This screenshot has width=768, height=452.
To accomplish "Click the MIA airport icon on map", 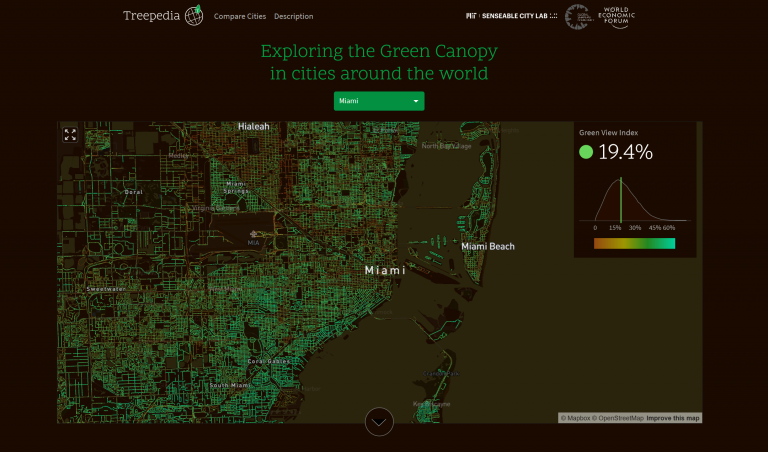I will point(254,235).
